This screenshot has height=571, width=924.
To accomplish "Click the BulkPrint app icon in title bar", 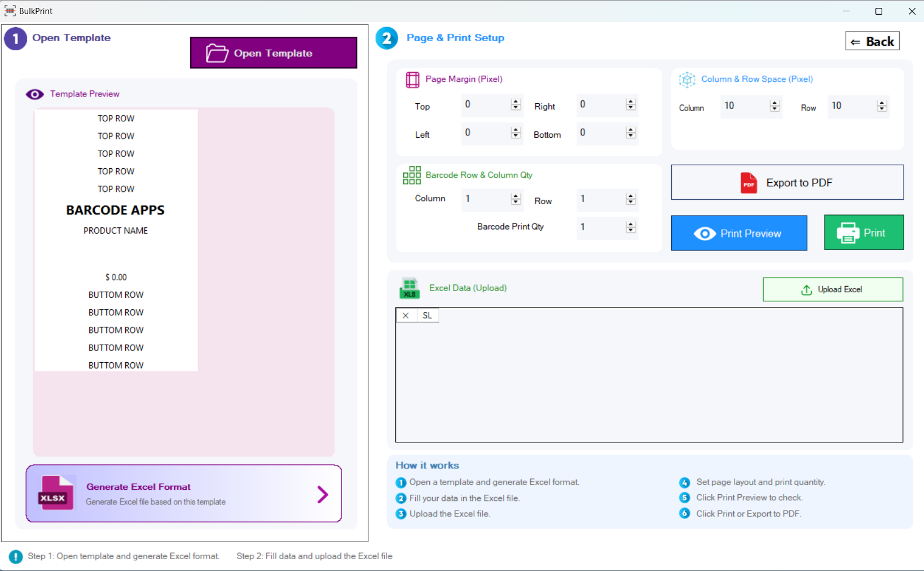I will coord(10,11).
